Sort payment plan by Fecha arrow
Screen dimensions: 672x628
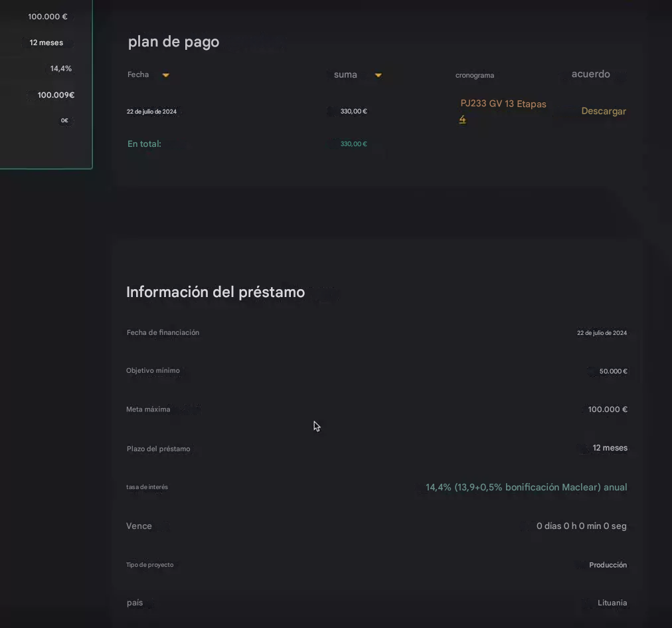click(x=166, y=75)
